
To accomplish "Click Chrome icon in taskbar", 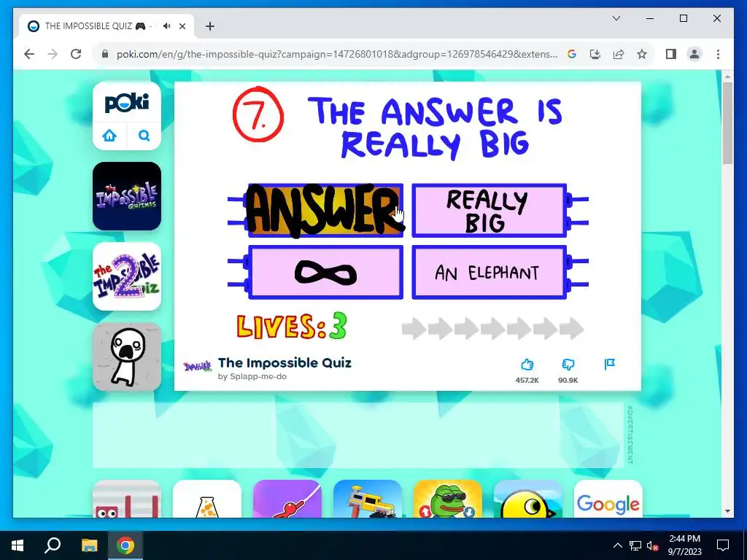I will click(125, 545).
